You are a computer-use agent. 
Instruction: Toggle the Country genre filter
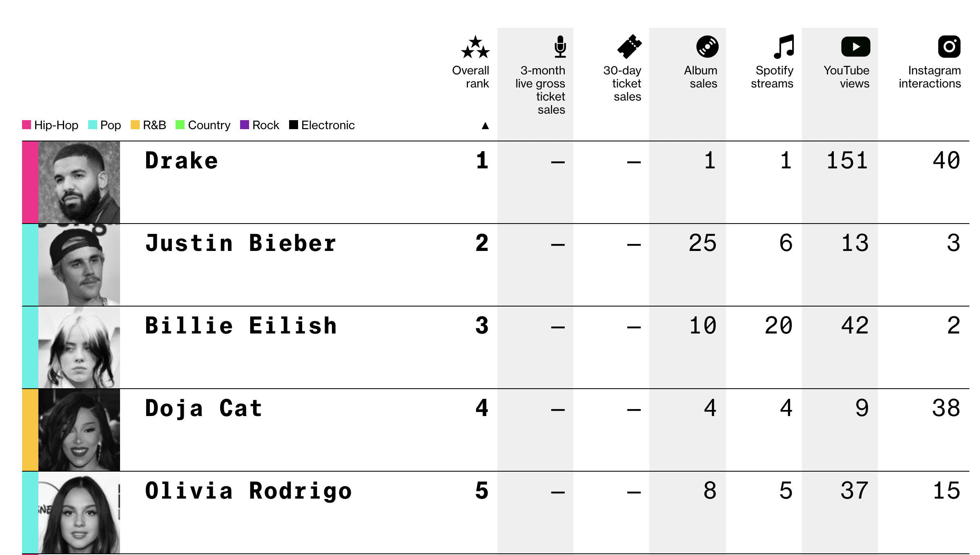pyautogui.click(x=203, y=125)
